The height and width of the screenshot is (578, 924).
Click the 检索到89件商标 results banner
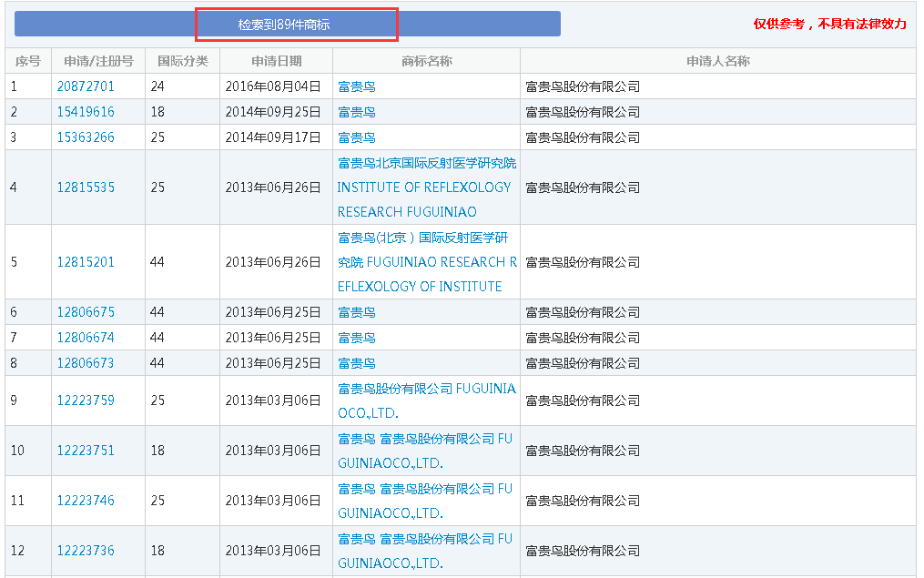(288, 25)
